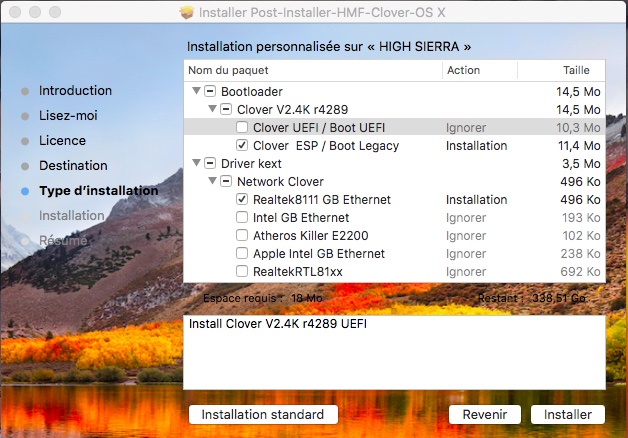The height and width of the screenshot is (438, 628).
Task: Click Installation action for Clover ESP row
Action: point(477,146)
